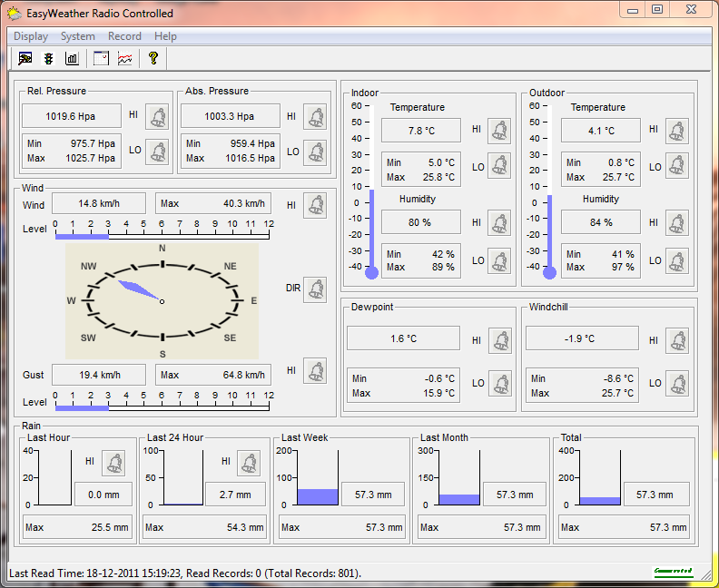
Task: Click the 84 % outdoor humidity value
Action: point(601,222)
